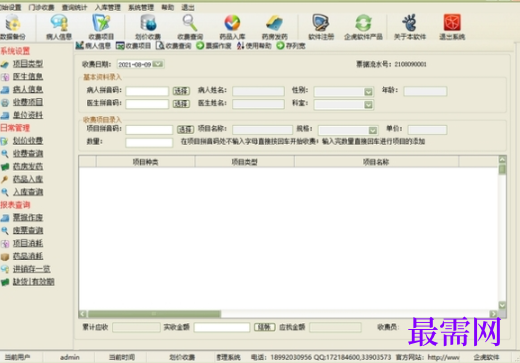Click 使用帮助 in the secondary toolbar
The height and width of the screenshot is (363, 520).
click(254, 46)
